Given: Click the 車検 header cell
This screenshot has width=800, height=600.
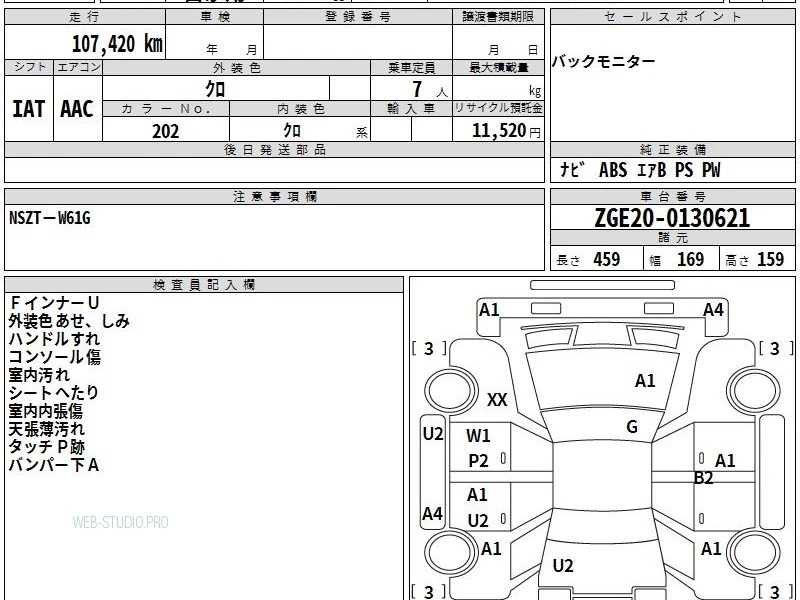Looking at the screenshot, I should click(215, 17).
